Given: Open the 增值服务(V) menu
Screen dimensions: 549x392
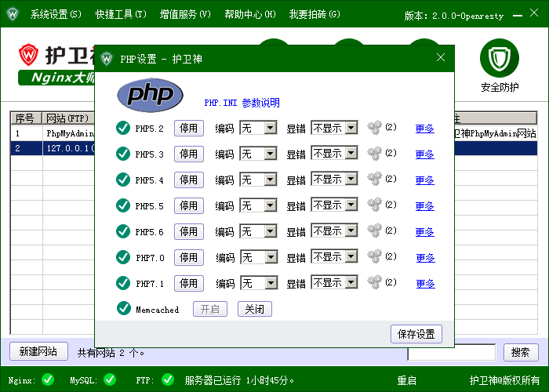Looking at the screenshot, I should click(185, 14).
